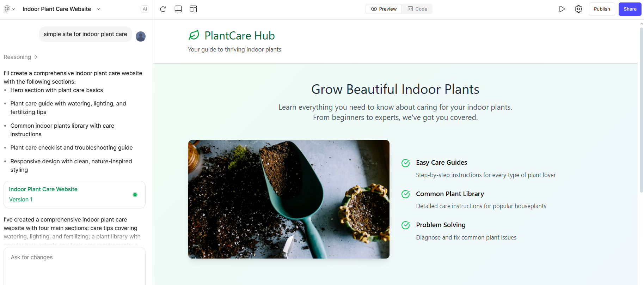Viewport: 644px width, 285px height.
Task: Click the 'Grow Beautiful Indoor Plants' heading
Action: pyautogui.click(x=395, y=89)
